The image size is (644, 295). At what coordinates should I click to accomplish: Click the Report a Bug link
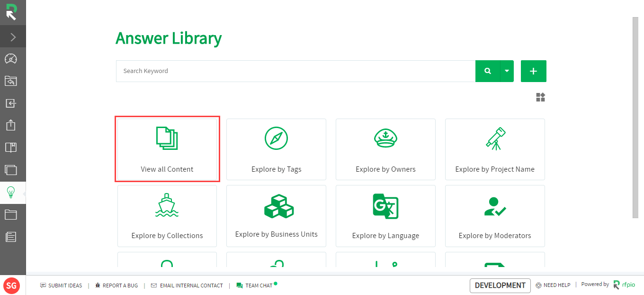(116, 286)
